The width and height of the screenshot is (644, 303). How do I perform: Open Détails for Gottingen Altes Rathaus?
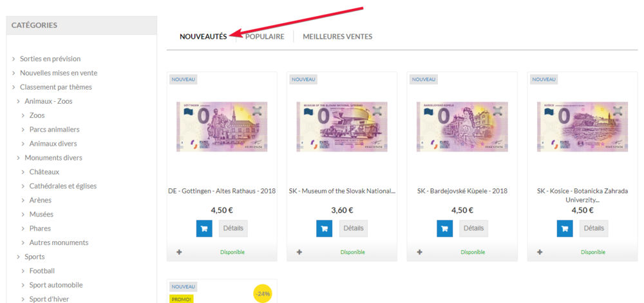tap(233, 229)
